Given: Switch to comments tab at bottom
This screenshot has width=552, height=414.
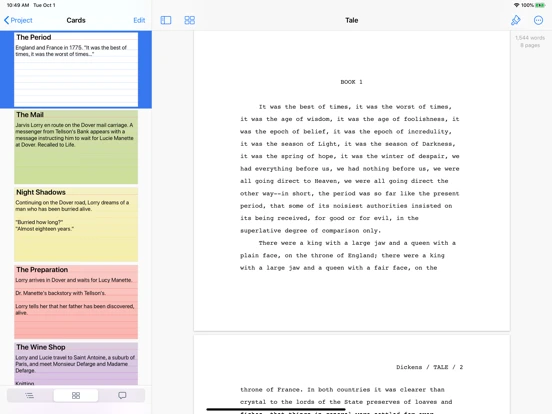Looking at the screenshot, I should pos(122,395).
